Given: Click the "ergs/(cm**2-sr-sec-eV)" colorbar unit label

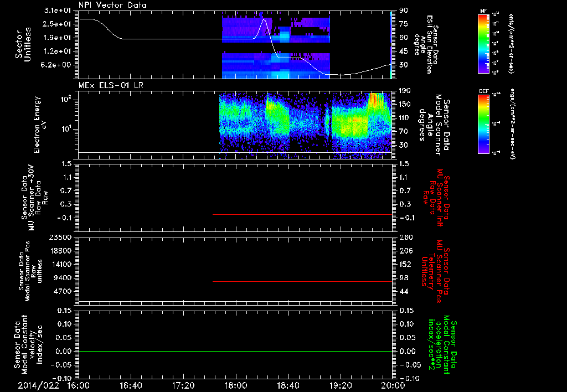Looking at the screenshot, I should coord(512,123).
